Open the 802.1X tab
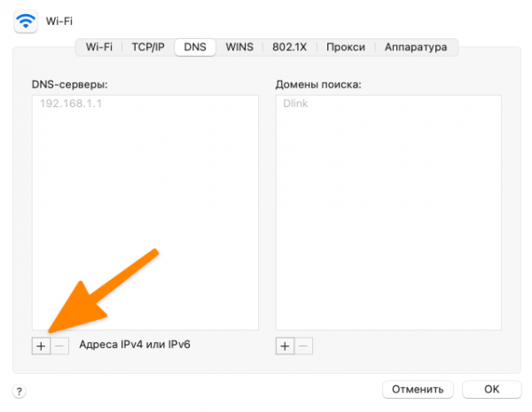Viewport: 532px width, 412px height. pos(289,47)
